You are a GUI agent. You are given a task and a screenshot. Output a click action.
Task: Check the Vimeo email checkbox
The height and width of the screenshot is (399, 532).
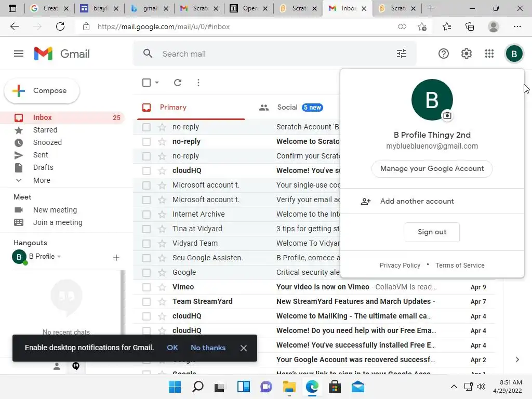pyautogui.click(x=147, y=287)
